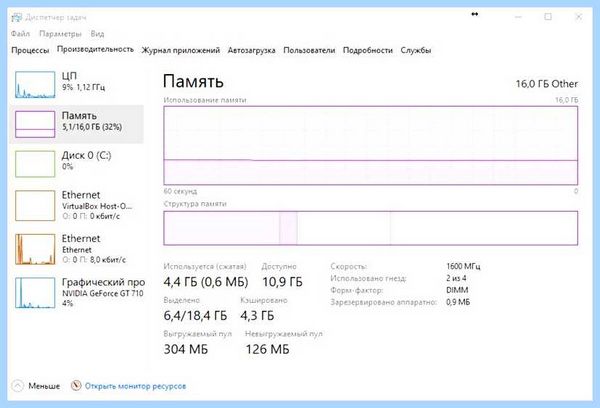This screenshot has width=600, height=408.
Task: Switch to the Процессы tab
Action: click(30, 50)
